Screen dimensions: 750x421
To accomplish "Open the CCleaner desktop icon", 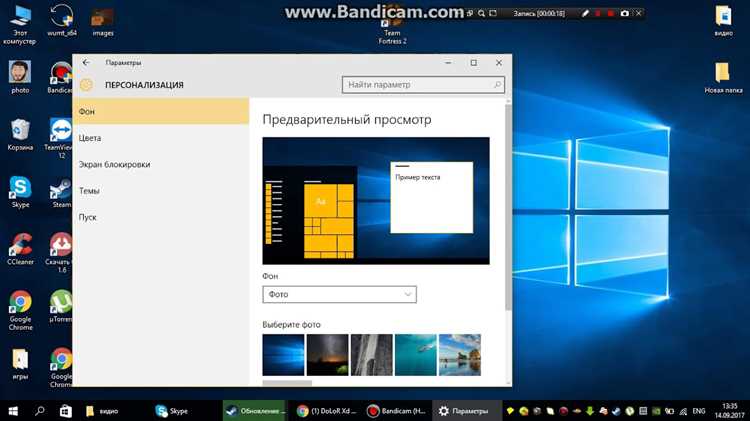I will click(20, 249).
